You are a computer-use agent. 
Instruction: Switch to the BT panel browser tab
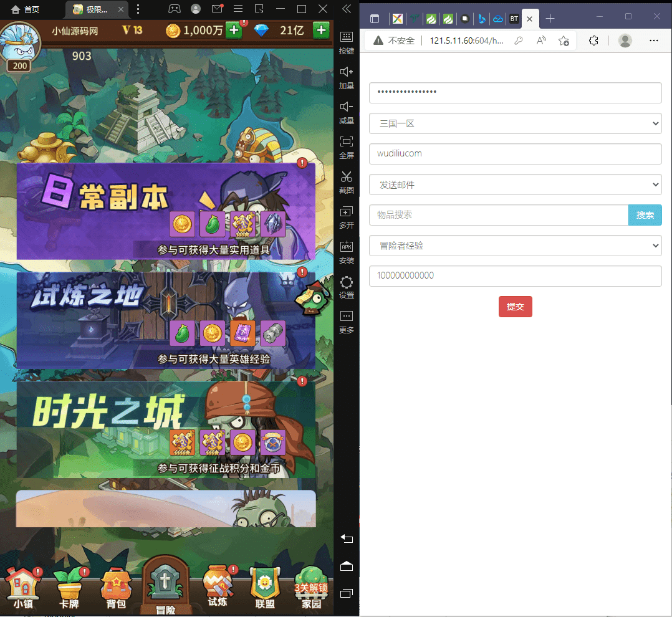pyautogui.click(x=514, y=19)
